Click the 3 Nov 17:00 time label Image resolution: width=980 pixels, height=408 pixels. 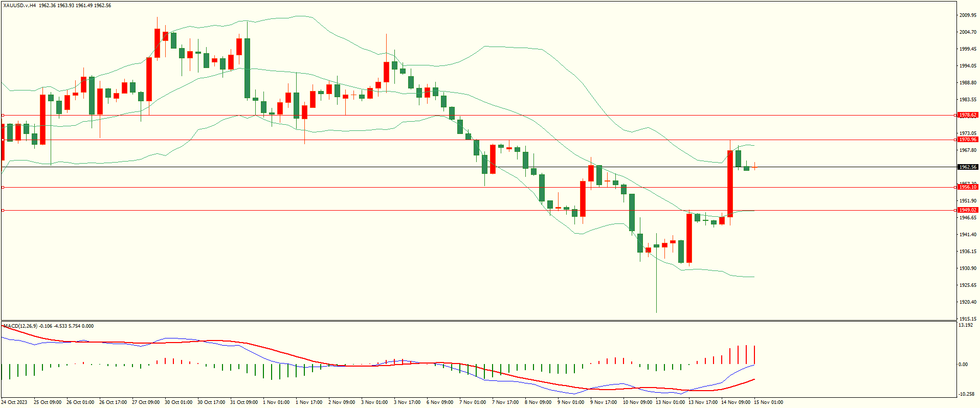click(x=407, y=402)
